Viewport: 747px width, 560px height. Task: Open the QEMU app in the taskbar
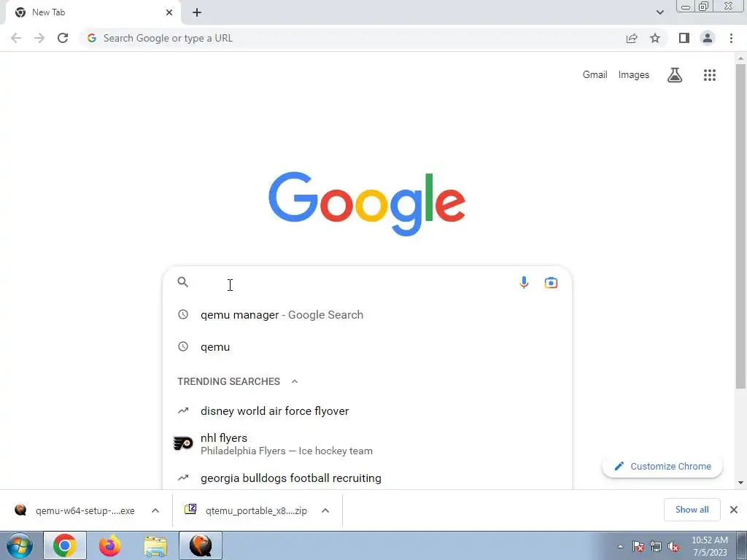(201, 545)
